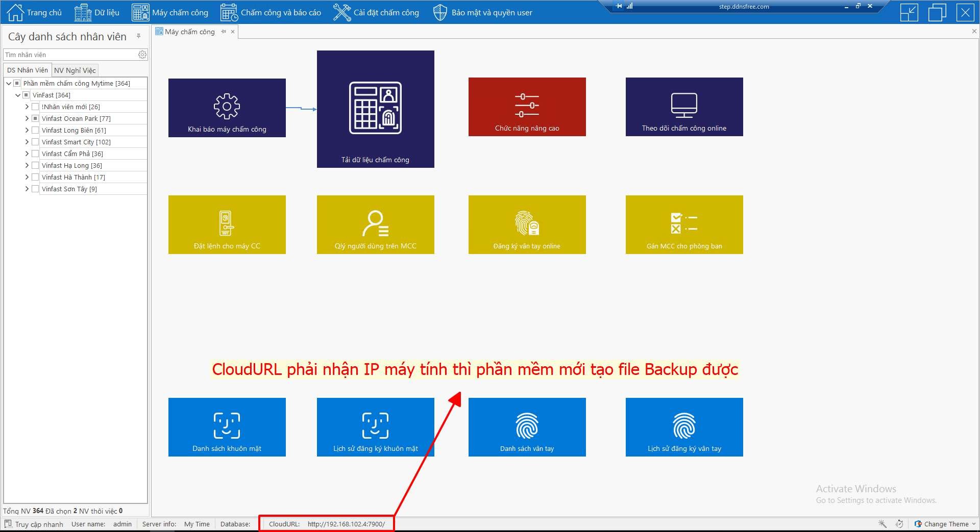The width and height of the screenshot is (980, 532).
Task: Check the Vinfast Long Biên checkbox
Action: 35,130
